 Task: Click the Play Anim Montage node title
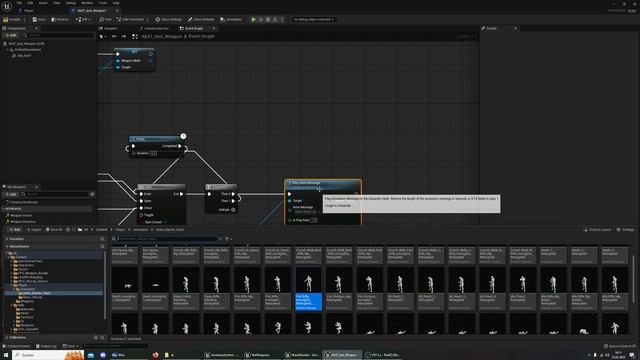306,183
